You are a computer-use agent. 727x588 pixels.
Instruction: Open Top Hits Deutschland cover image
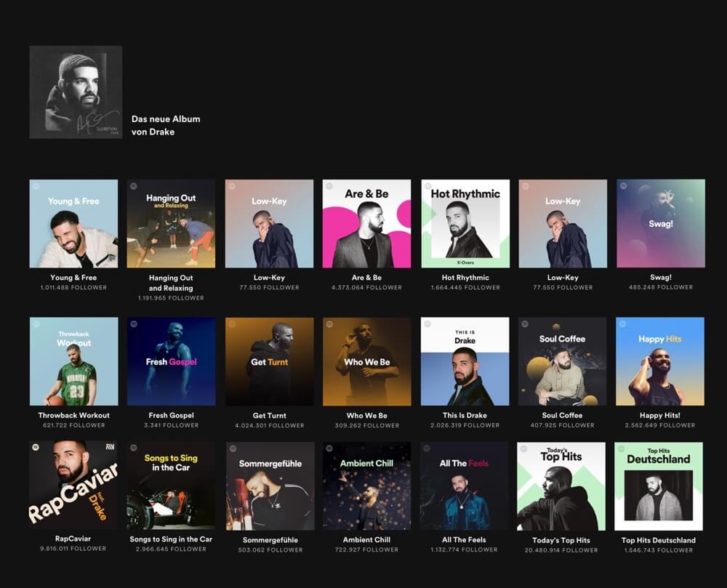click(x=659, y=486)
